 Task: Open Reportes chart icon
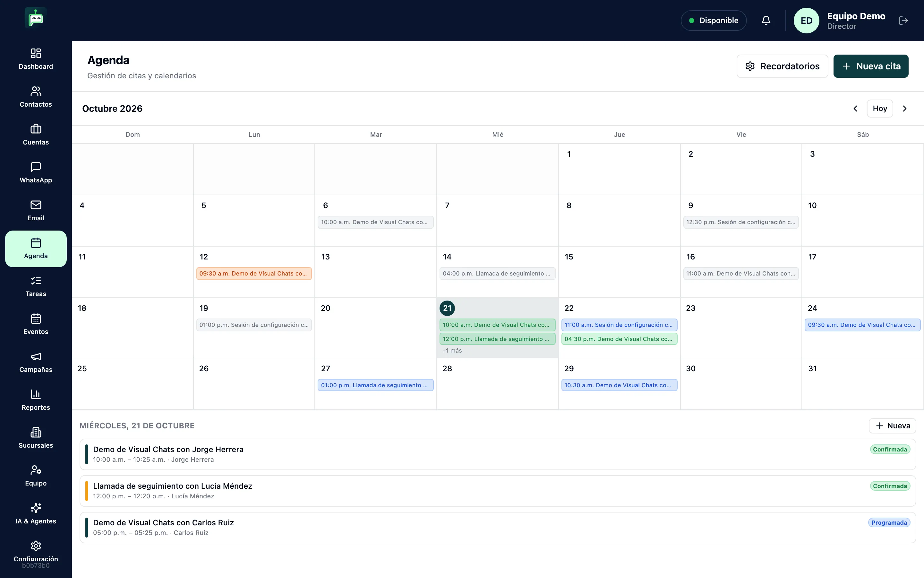(36, 400)
